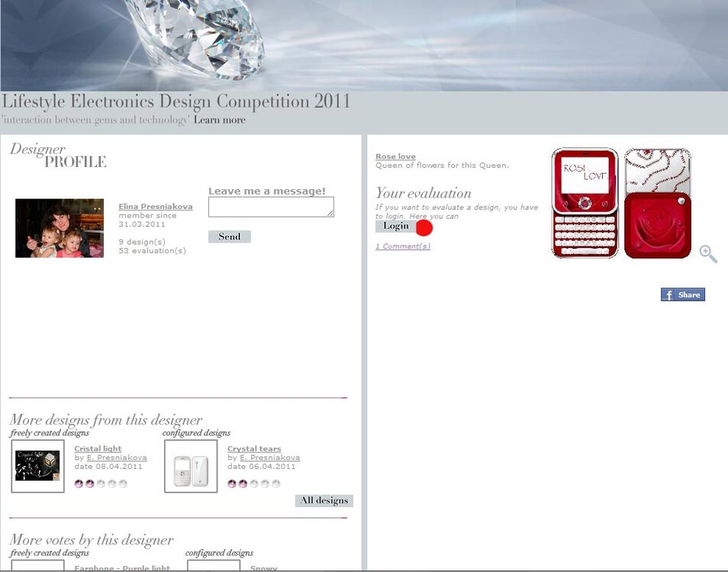Click fifth rating gem under Cristal light
Screen dimensions: 728x572
click(123, 484)
